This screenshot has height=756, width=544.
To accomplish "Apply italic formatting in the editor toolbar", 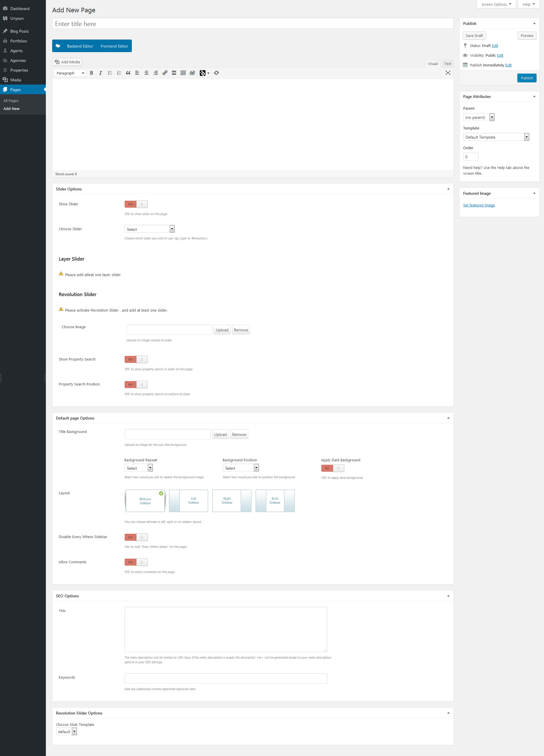I will [x=100, y=73].
